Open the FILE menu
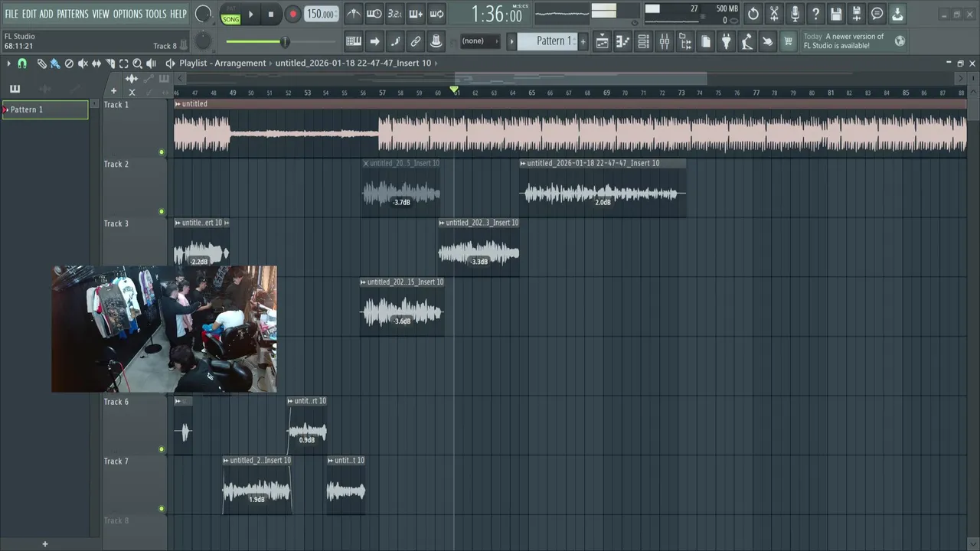The width and height of the screenshot is (980, 551). 11,14
